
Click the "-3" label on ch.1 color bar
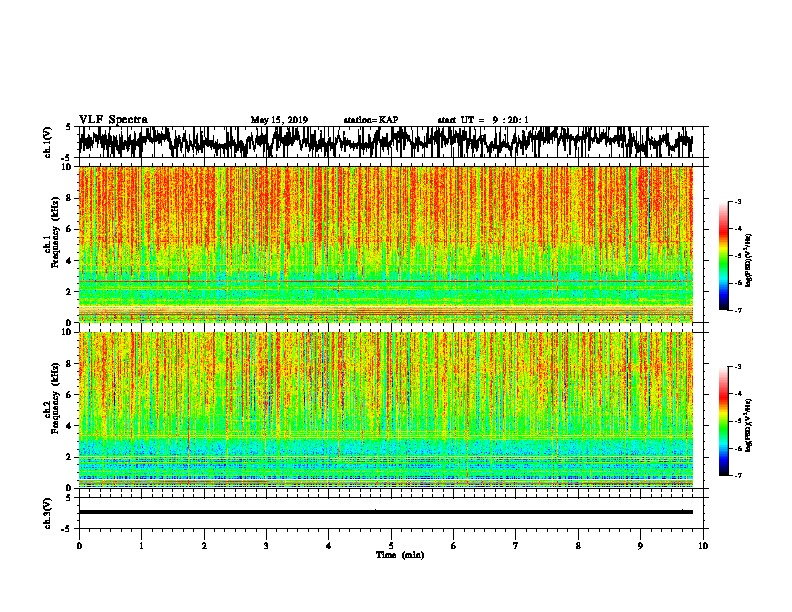click(737, 202)
